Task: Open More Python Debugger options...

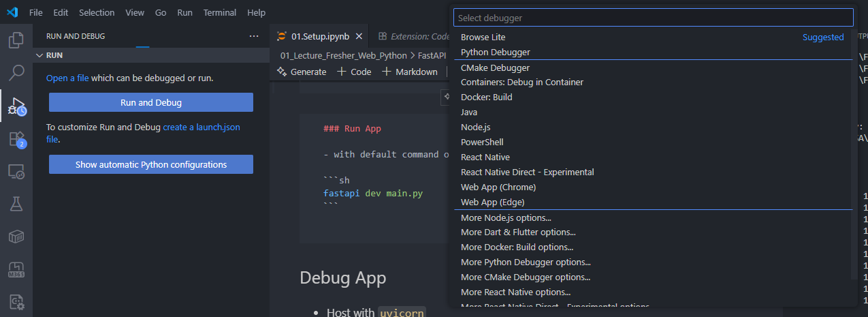Action: (x=653, y=262)
